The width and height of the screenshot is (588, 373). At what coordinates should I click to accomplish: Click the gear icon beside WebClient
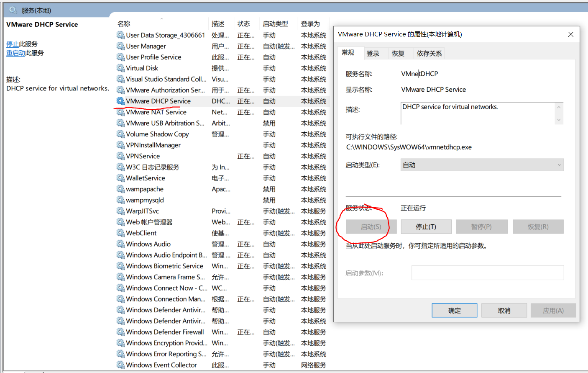click(121, 233)
